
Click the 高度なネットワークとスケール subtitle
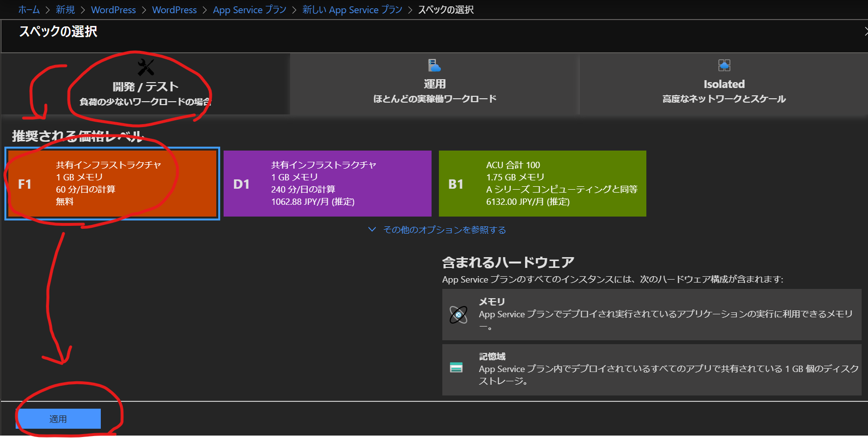click(724, 99)
